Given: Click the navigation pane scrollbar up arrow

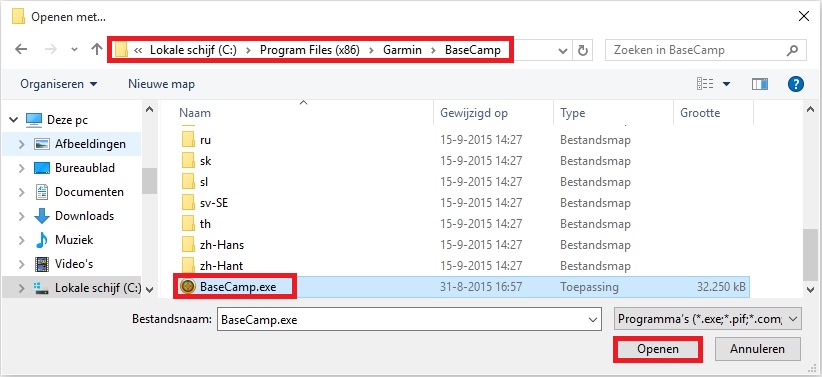Looking at the screenshot, I should [149, 110].
